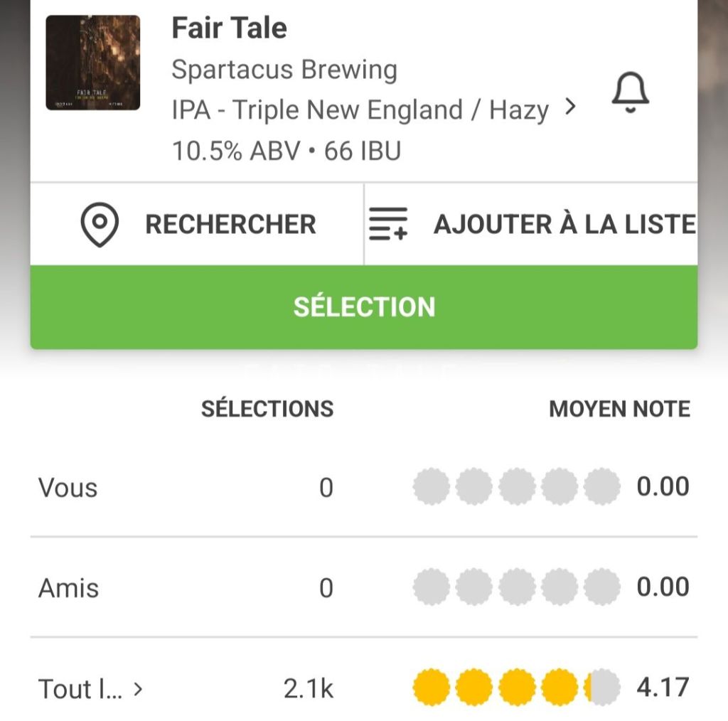Screen dimensions: 728x721
Task: Click the first rating cap in Vous row
Action: coord(431,487)
